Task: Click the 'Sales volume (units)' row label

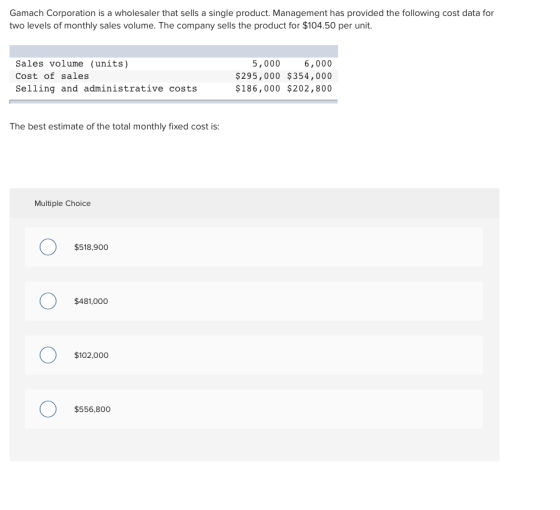Action: (72, 64)
